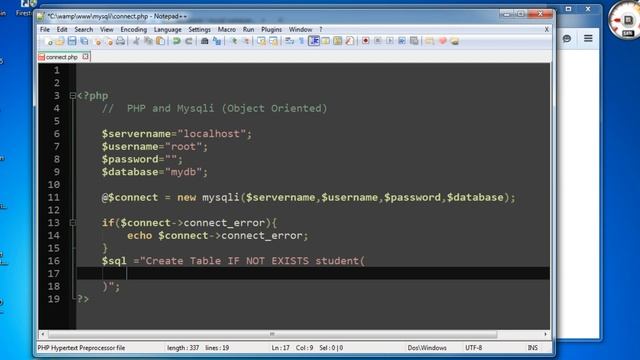The width and height of the screenshot is (640, 360).
Task: Click the Copy toolbar icon
Action: [x=149, y=41]
